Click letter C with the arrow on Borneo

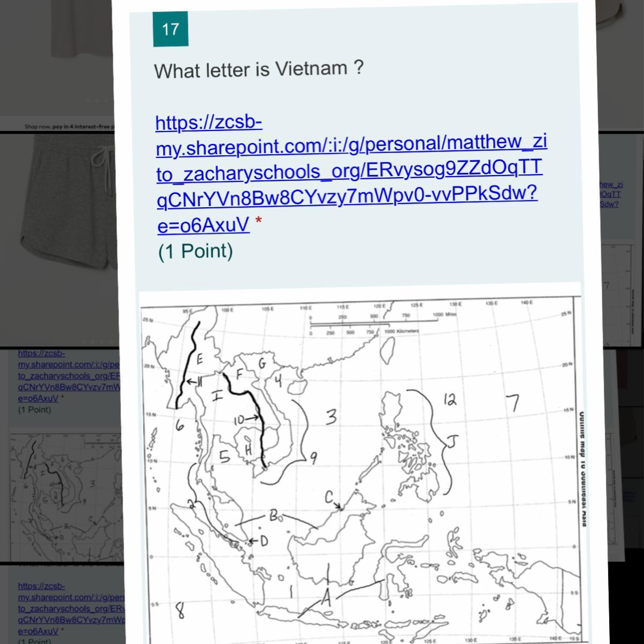330,498
